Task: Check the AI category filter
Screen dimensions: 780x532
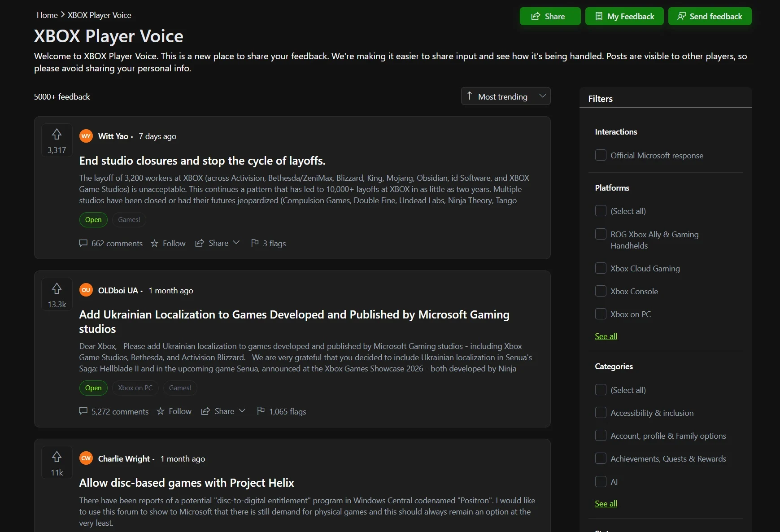Action: pos(601,482)
